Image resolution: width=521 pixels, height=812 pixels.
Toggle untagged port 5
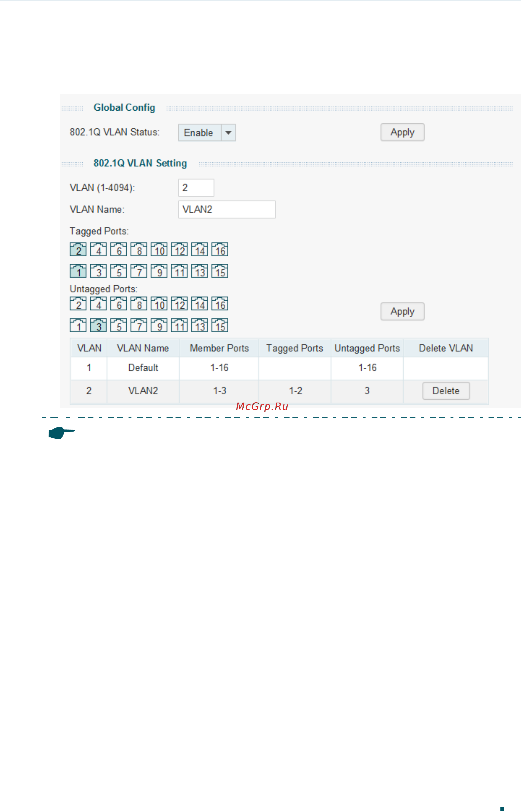coord(119,325)
